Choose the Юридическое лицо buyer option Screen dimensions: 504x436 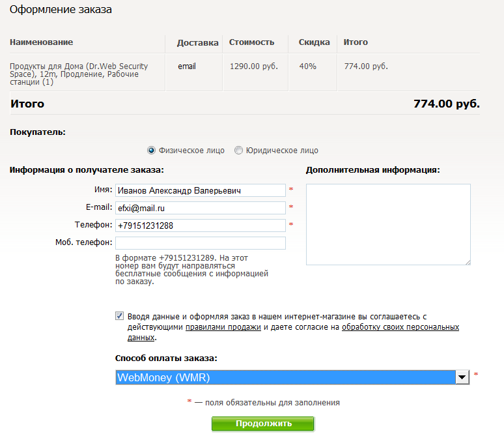(238, 151)
